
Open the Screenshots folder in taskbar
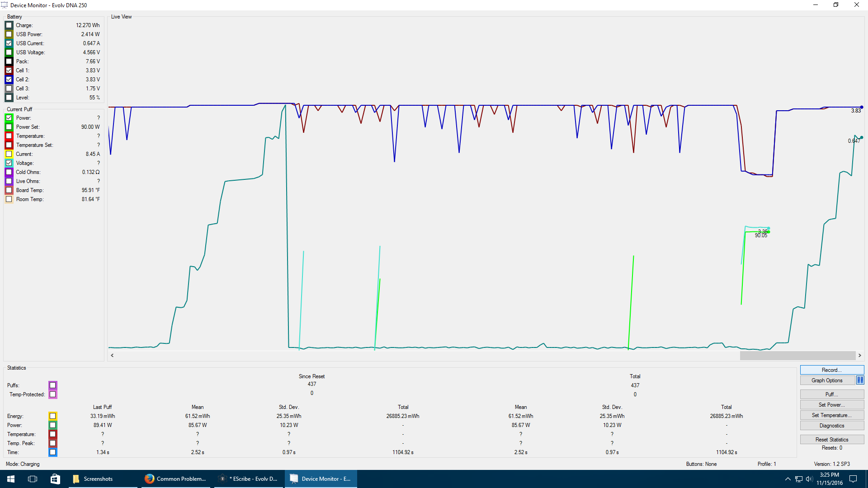pos(93,479)
